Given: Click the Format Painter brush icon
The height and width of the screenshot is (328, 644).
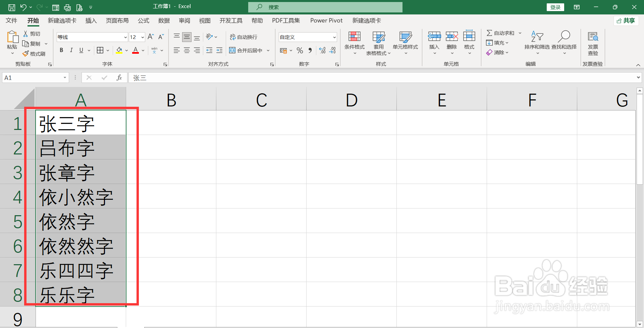Looking at the screenshot, I should [25, 54].
